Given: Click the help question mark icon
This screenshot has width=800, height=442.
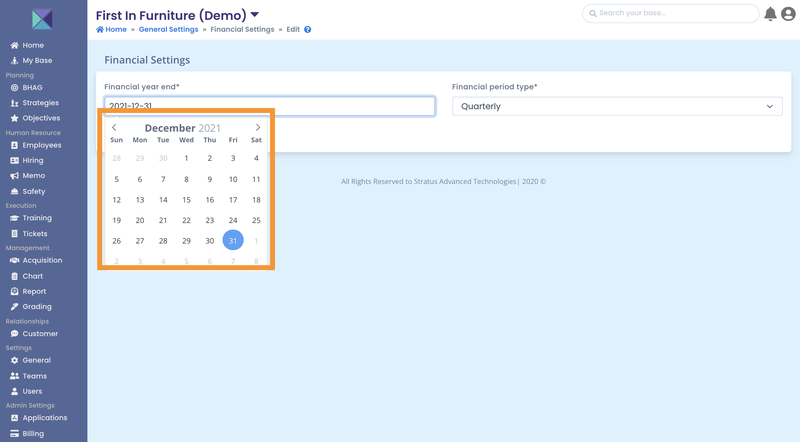Looking at the screenshot, I should pyautogui.click(x=307, y=30).
